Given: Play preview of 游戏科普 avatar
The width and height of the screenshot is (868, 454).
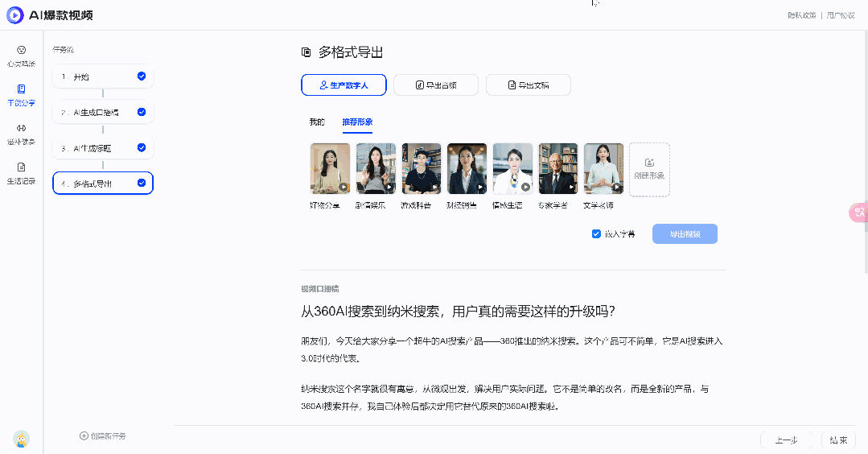Looking at the screenshot, I should pos(434,187).
